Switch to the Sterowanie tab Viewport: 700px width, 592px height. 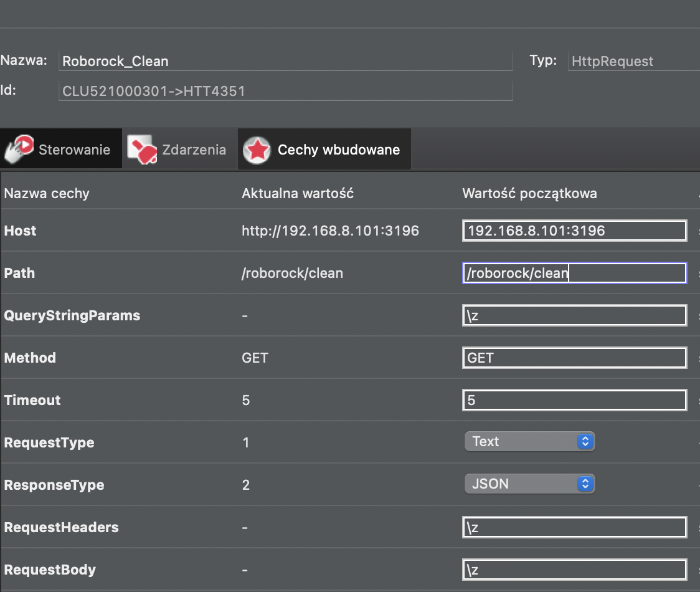(60, 149)
